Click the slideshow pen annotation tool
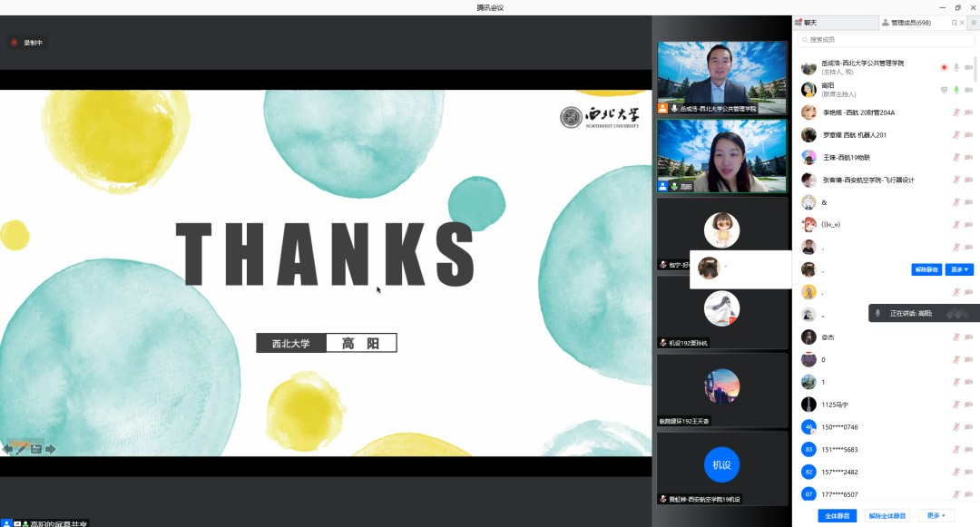 click(x=21, y=448)
